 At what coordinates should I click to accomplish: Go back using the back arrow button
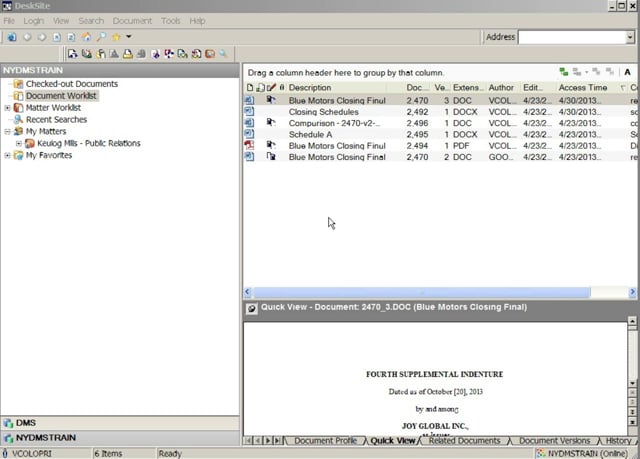point(27,37)
